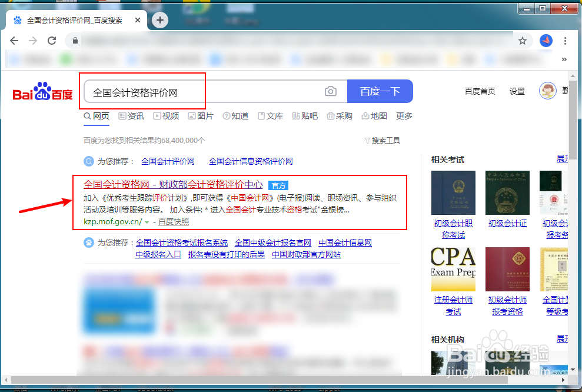Show more bookmarks with double chevron
This screenshot has width=582, height=392.
[x=564, y=59]
